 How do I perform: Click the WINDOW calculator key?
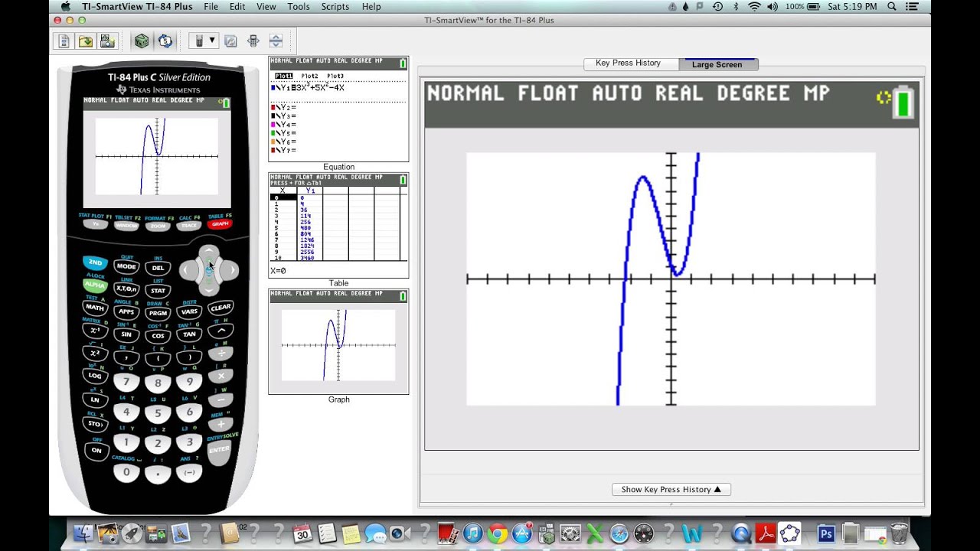tap(126, 225)
